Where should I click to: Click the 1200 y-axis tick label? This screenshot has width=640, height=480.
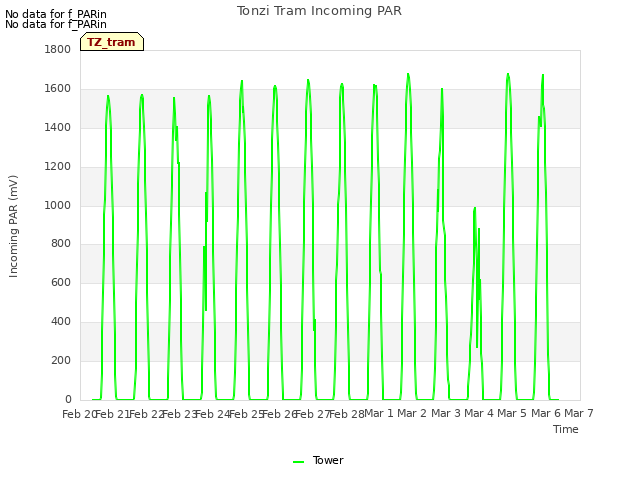click(x=58, y=167)
